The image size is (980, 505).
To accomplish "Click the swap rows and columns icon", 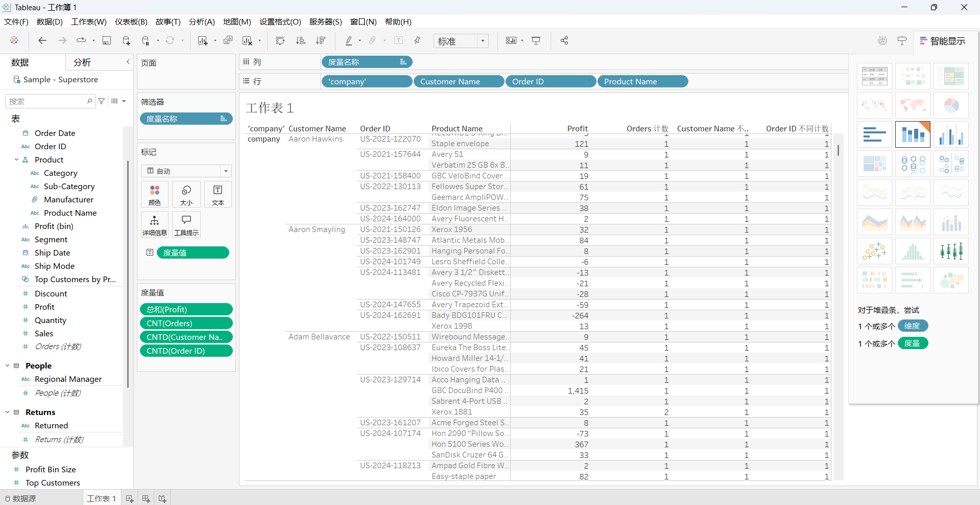I will (x=280, y=40).
